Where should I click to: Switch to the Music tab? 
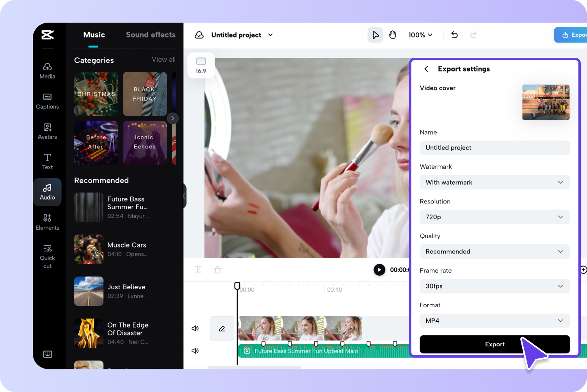click(x=94, y=35)
